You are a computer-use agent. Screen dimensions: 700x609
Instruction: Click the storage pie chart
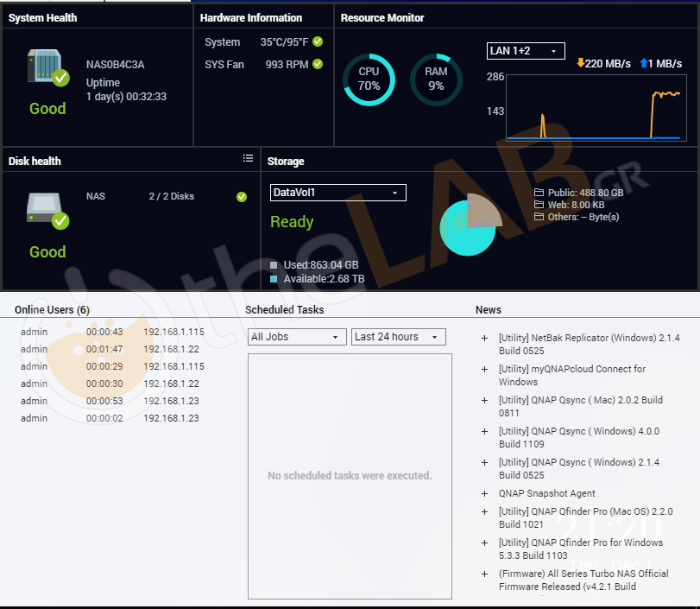(x=470, y=225)
